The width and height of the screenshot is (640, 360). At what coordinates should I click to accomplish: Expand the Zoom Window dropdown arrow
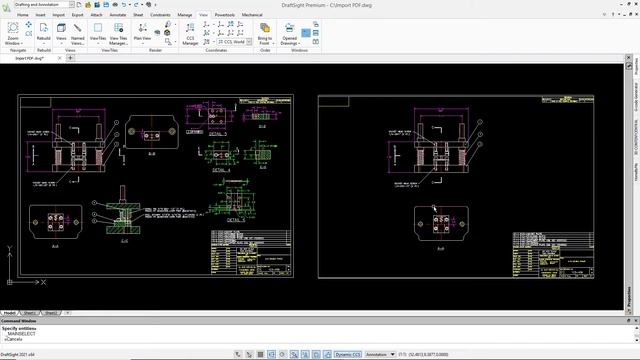click(x=22, y=43)
